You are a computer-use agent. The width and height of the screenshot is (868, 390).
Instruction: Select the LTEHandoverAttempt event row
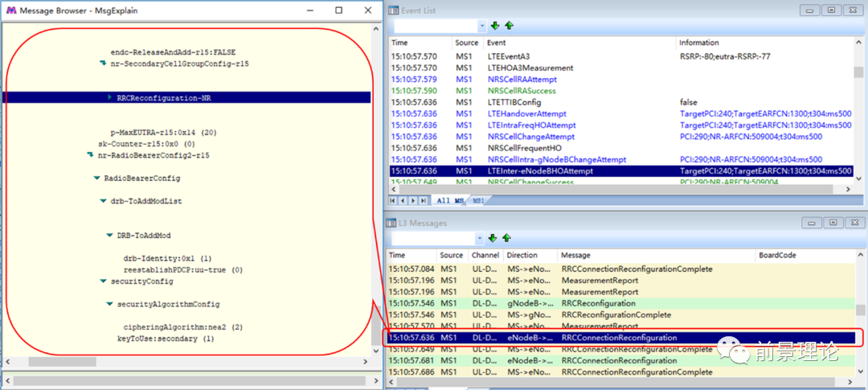point(620,113)
